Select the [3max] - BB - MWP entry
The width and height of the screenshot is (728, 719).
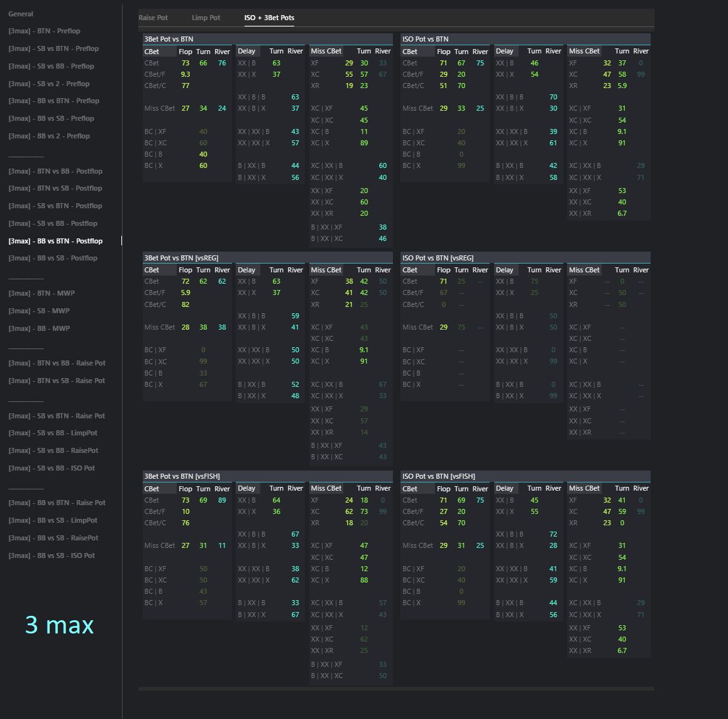pos(39,328)
